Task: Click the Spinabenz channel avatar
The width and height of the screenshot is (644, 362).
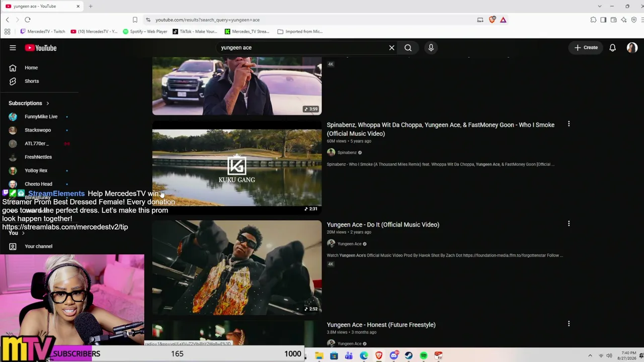Action: [x=331, y=152]
